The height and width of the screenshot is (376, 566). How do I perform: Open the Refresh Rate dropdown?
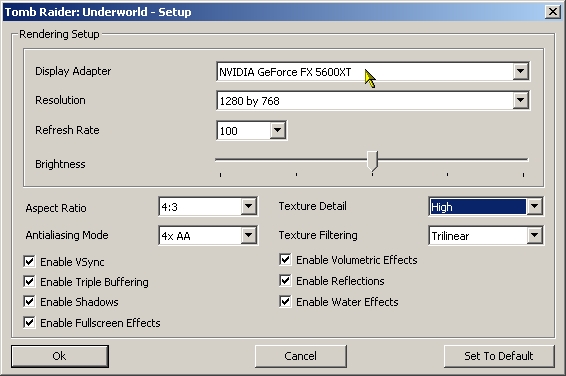pos(278,130)
